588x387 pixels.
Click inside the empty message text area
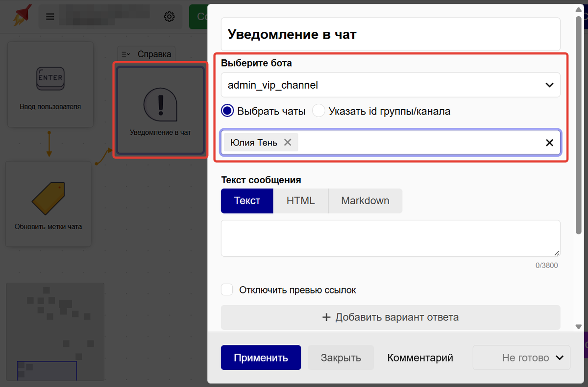(x=390, y=239)
